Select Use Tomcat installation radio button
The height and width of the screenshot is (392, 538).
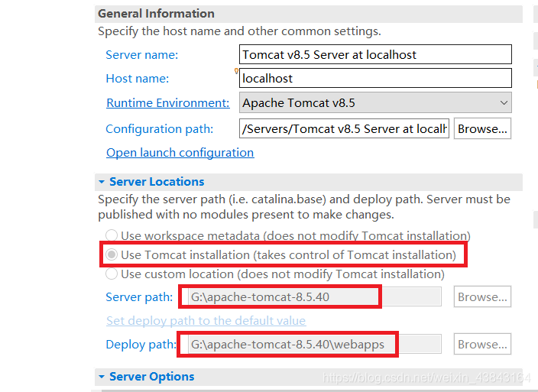(x=112, y=254)
